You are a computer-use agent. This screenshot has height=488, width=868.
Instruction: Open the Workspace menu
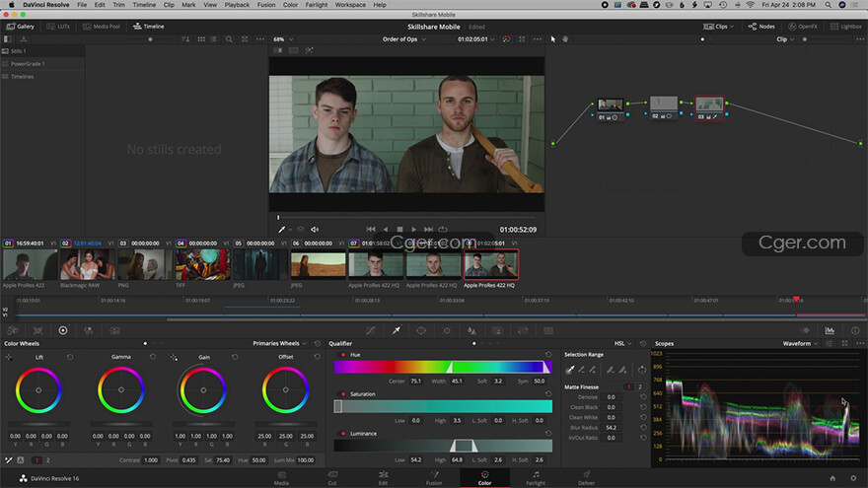tap(350, 4)
